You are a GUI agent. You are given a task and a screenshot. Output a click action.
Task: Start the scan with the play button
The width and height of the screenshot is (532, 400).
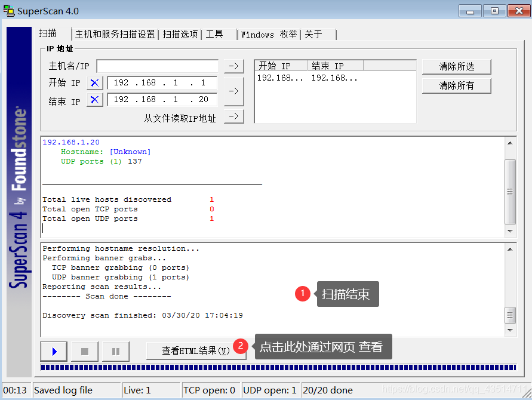pos(54,352)
